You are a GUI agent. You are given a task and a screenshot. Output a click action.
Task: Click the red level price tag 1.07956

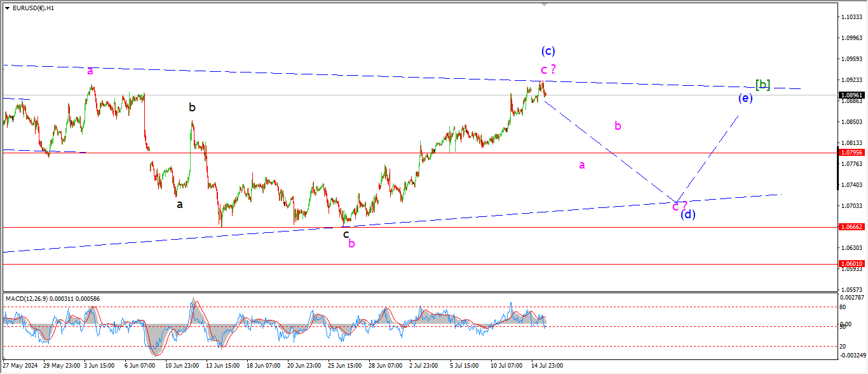851,153
